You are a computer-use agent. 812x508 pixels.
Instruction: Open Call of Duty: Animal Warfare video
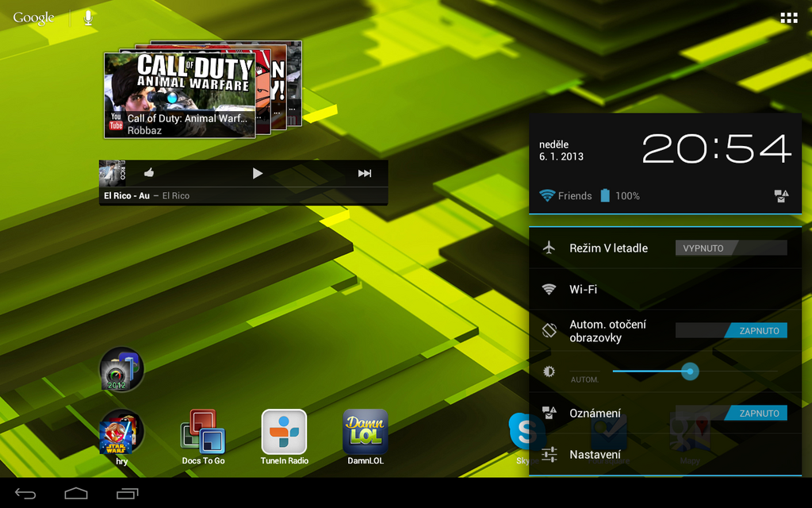pos(180,95)
